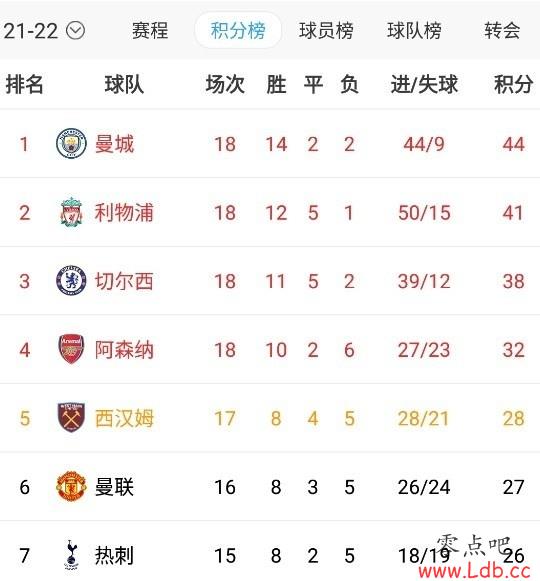Viewport: 540px width, 581px height.
Task: Click the 积分 column header
Action: (x=513, y=84)
